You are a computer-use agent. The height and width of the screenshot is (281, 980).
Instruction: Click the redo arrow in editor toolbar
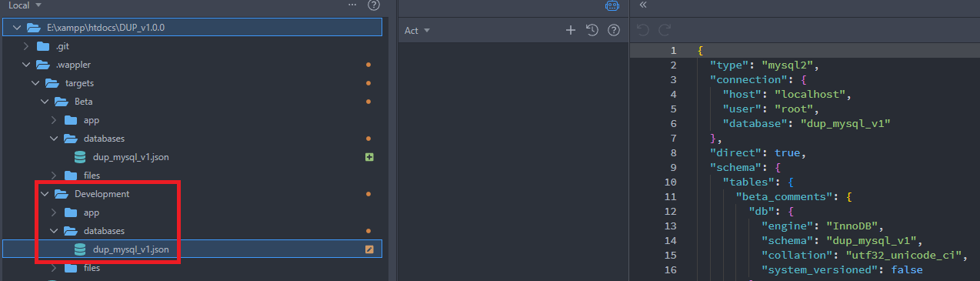click(x=665, y=30)
